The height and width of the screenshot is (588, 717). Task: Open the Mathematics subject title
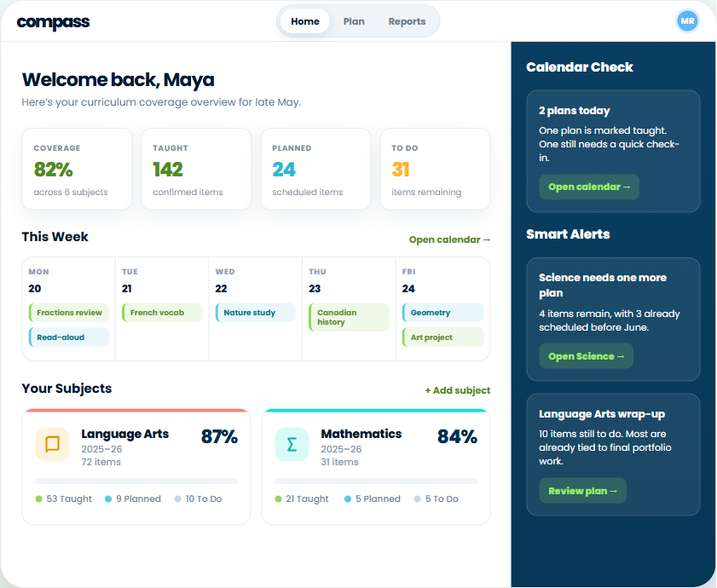[x=361, y=434]
